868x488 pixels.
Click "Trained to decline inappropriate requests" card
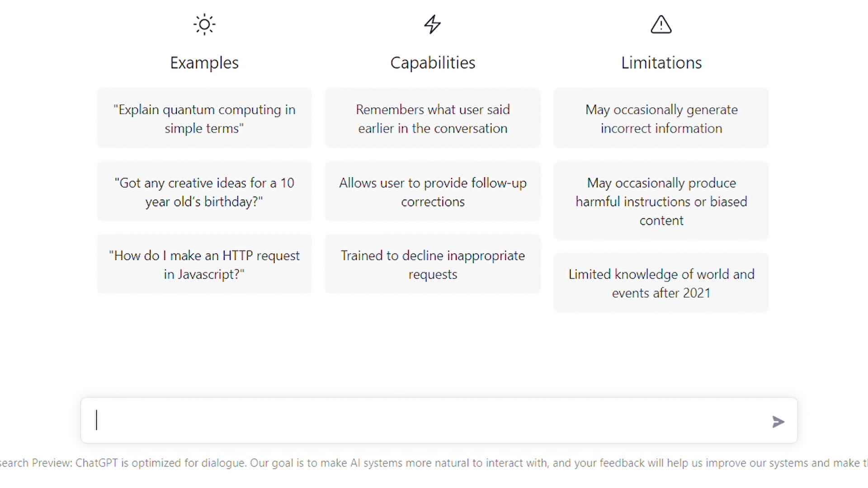(x=433, y=264)
